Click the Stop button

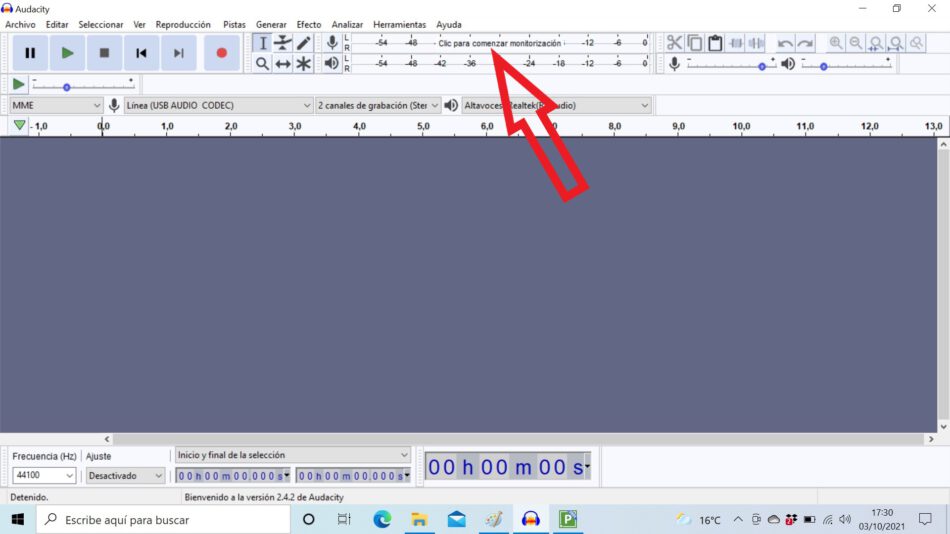[x=104, y=53]
